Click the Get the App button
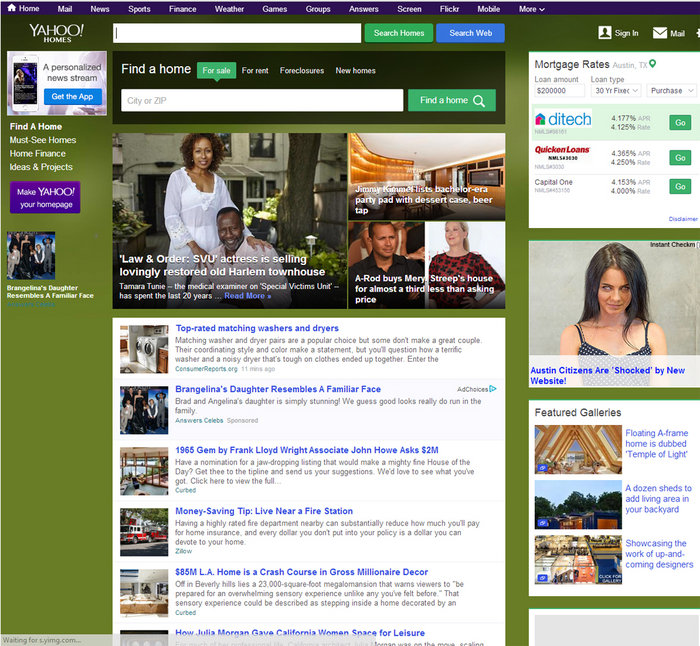 72,96
